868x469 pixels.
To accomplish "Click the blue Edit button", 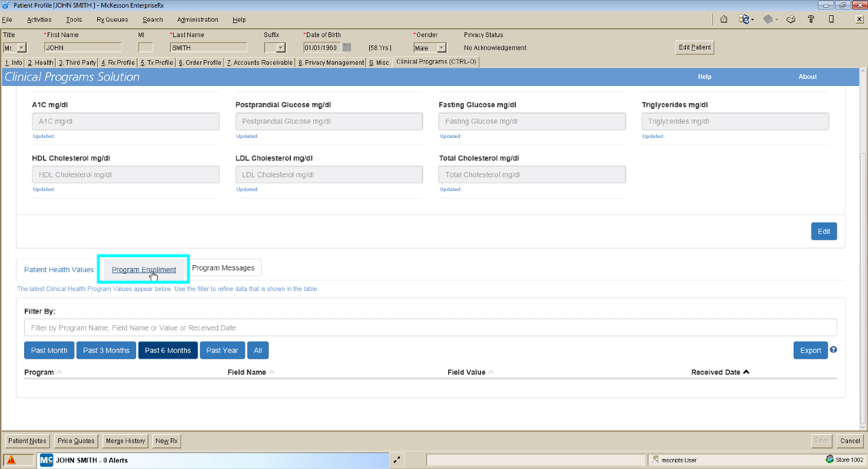I will [x=824, y=231].
